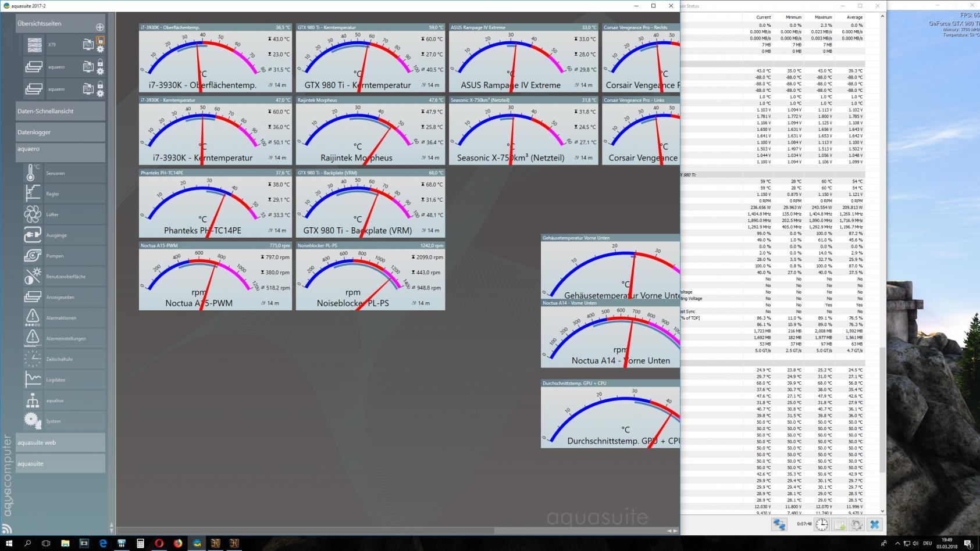Toggle the lock on the first aquaero page
Viewport: 980px width, 551px height.
coord(100,63)
